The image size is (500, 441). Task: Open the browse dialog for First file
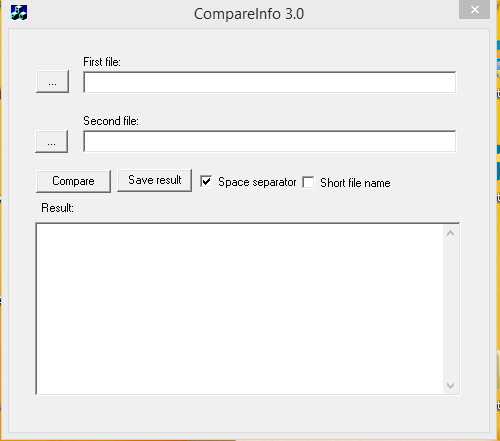click(x=52, y=82)
